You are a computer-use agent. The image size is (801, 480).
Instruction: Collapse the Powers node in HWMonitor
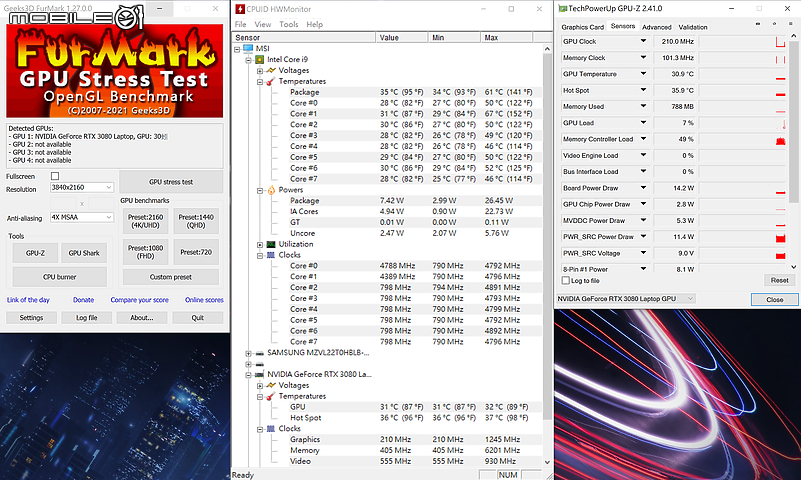point(260,190)
